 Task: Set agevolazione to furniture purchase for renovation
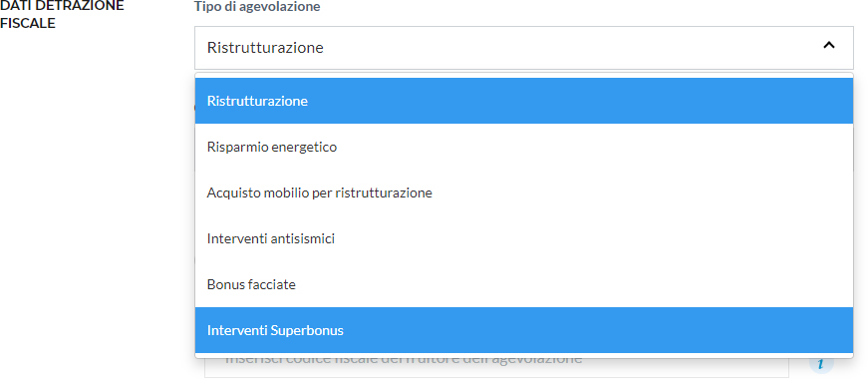coord(523,192)
